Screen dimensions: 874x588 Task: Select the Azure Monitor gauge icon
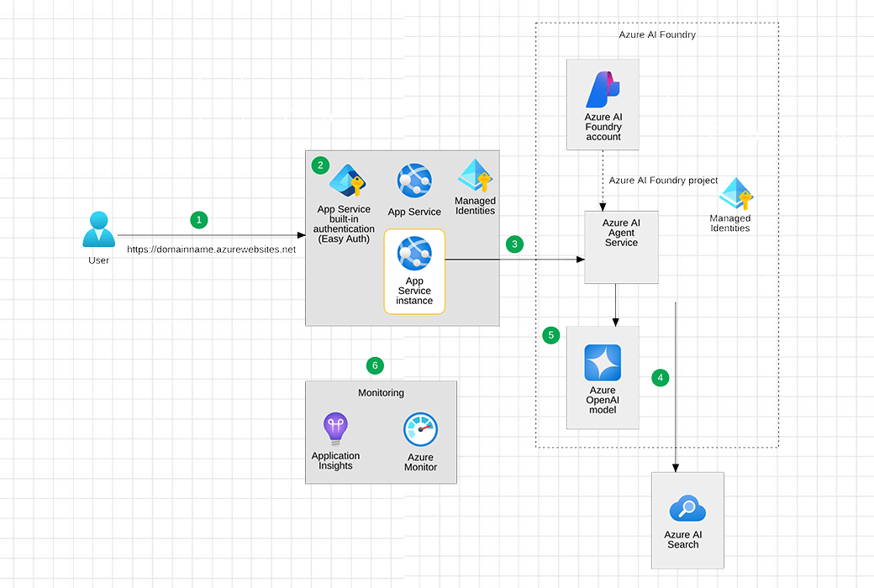click(420, 430)
